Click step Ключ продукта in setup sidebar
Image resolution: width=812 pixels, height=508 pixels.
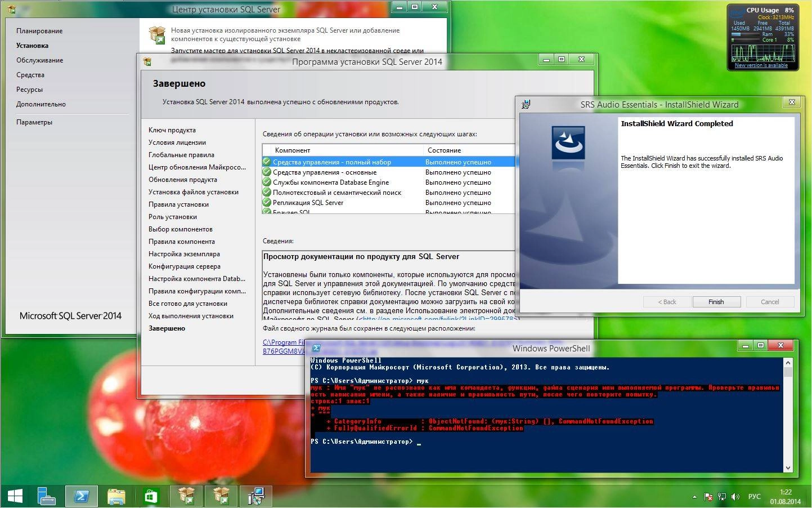click(x=172, y=130)
